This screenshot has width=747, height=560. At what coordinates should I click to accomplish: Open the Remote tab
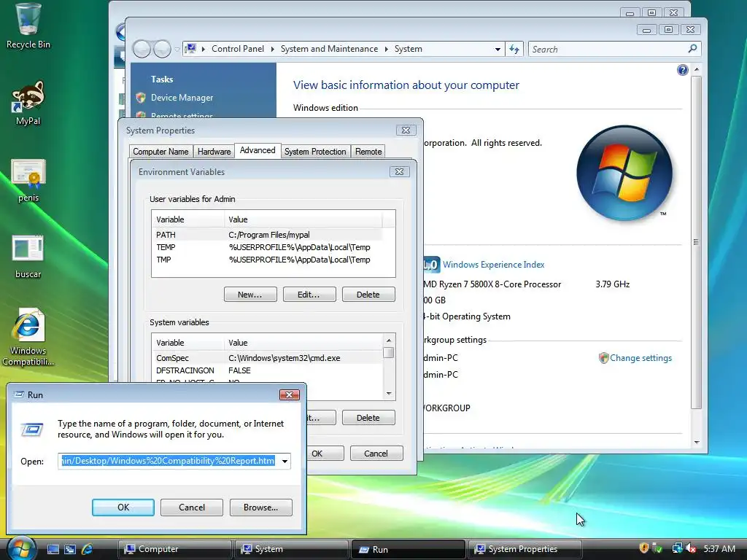pyautogui.click(x=368, y=152)
